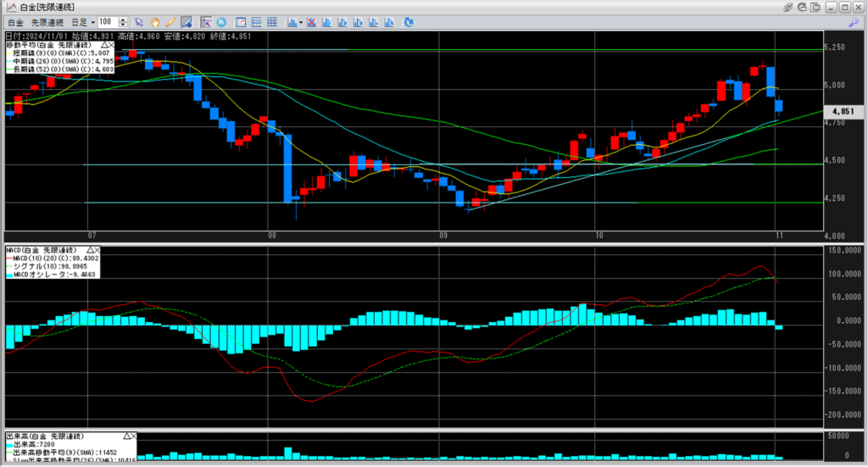Toggle the highlighted drawing edit tool
The image size is (868, 467).
point(186,21)
